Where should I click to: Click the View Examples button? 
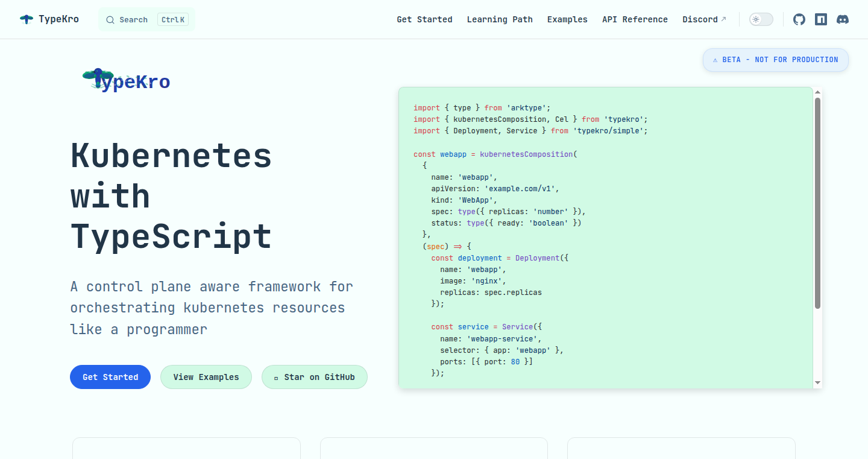click(x=206, y=377)
